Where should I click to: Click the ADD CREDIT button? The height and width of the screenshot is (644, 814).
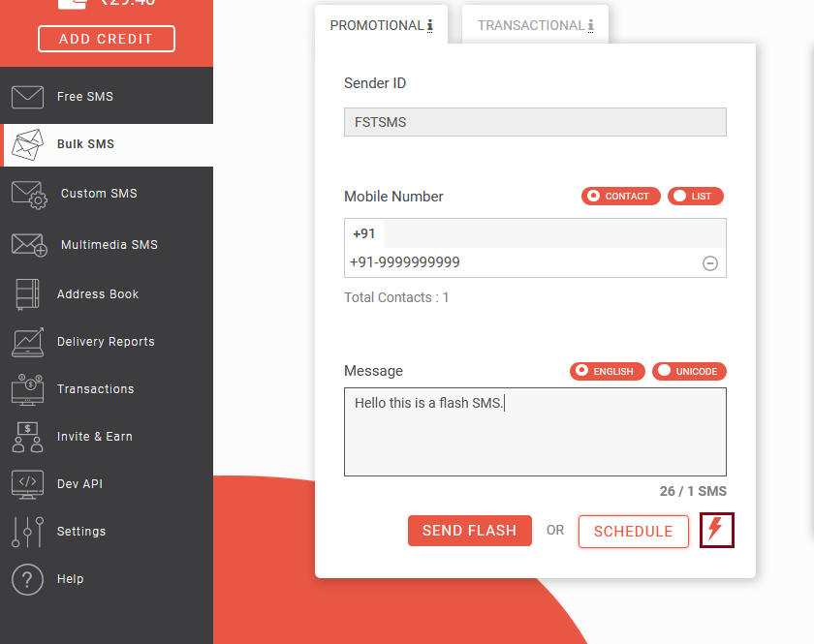point(106,39)
